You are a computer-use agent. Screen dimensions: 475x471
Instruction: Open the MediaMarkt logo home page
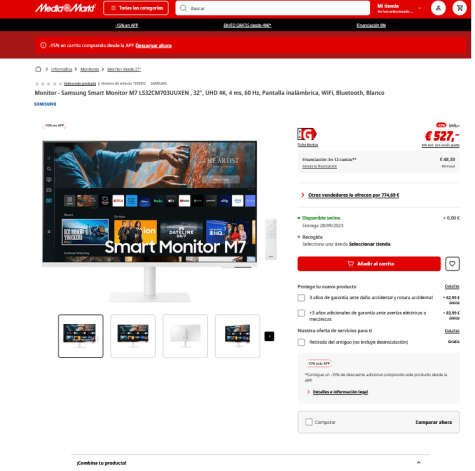pyautogui.click(x=65, y=8)
